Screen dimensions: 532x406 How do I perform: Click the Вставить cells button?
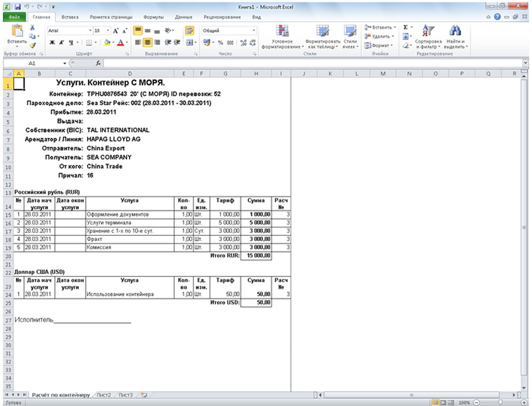point(380,27)
